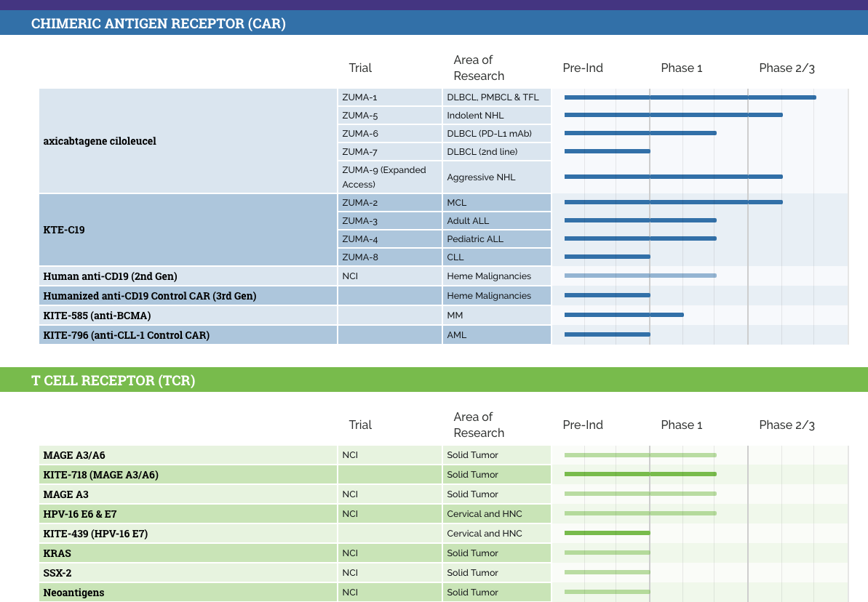868x602 pixels.
Task: Select the Neoantigens row label
Action: 188,592
